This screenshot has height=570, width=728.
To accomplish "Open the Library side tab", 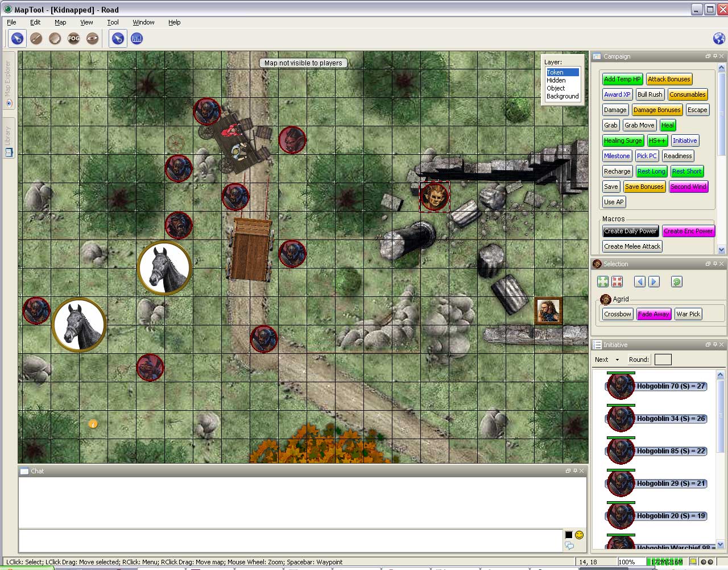I will (8, 139).
